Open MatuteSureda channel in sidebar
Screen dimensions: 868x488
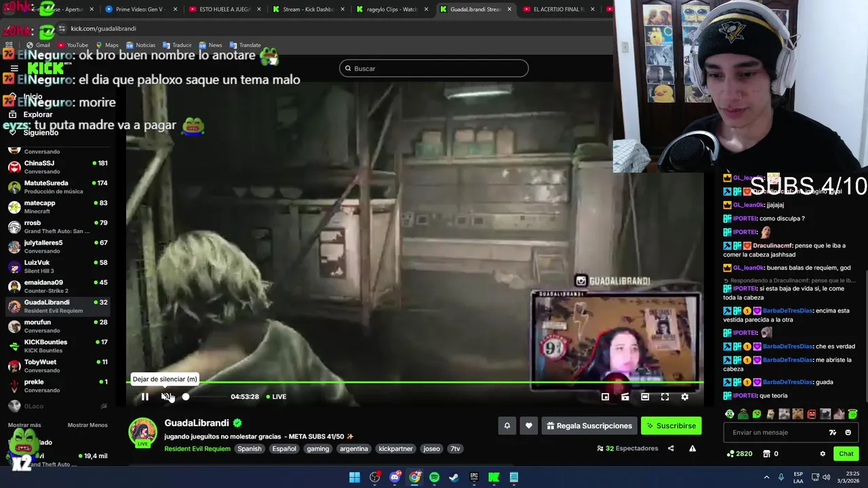57,187
